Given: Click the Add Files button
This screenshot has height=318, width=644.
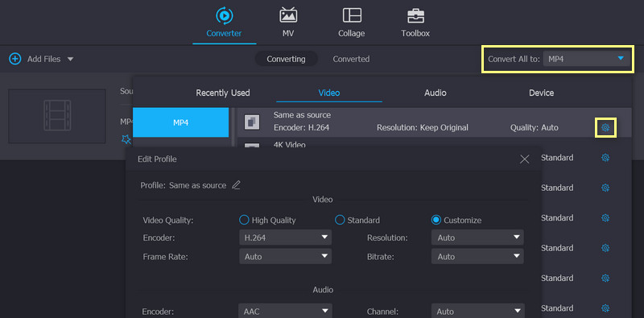Looking at the screenshot, I should coord(35,59).
